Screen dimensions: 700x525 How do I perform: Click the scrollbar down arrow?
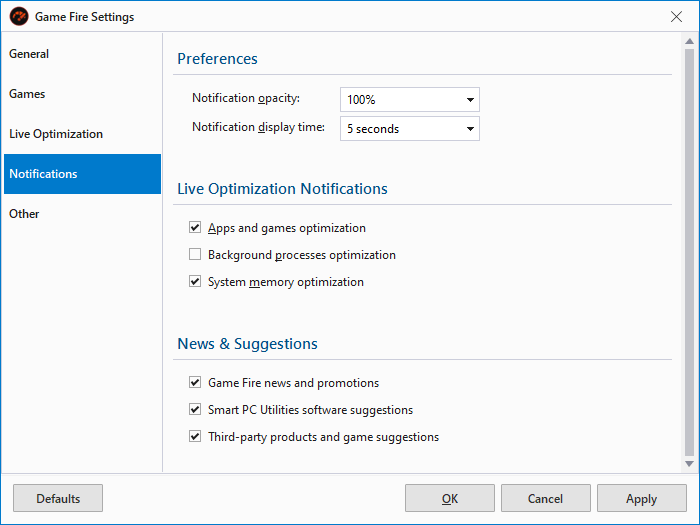[688, 464]
